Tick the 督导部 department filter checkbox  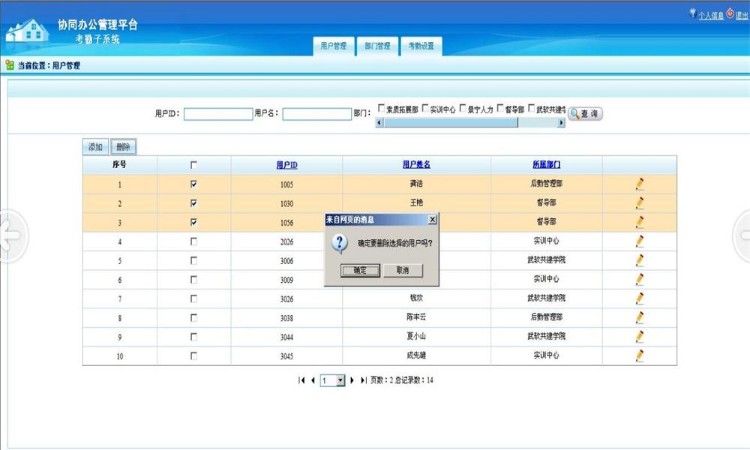pos(500,109)
